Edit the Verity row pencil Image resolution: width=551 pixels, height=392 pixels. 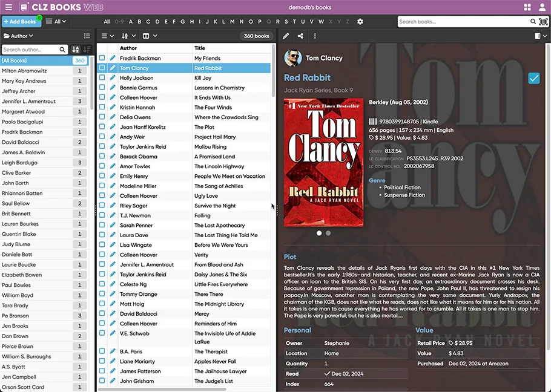coord(113,255)
